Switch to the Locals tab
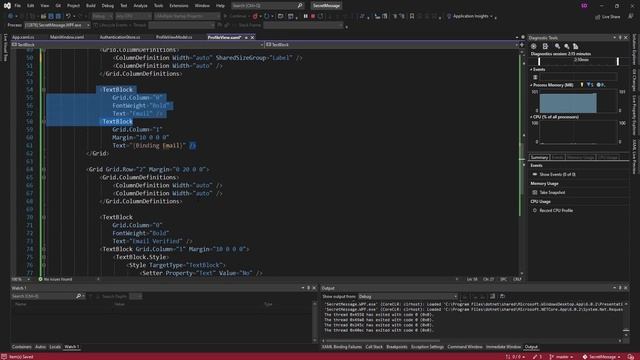The height and width of the screenshot is (360, 640). click(55, 347)
